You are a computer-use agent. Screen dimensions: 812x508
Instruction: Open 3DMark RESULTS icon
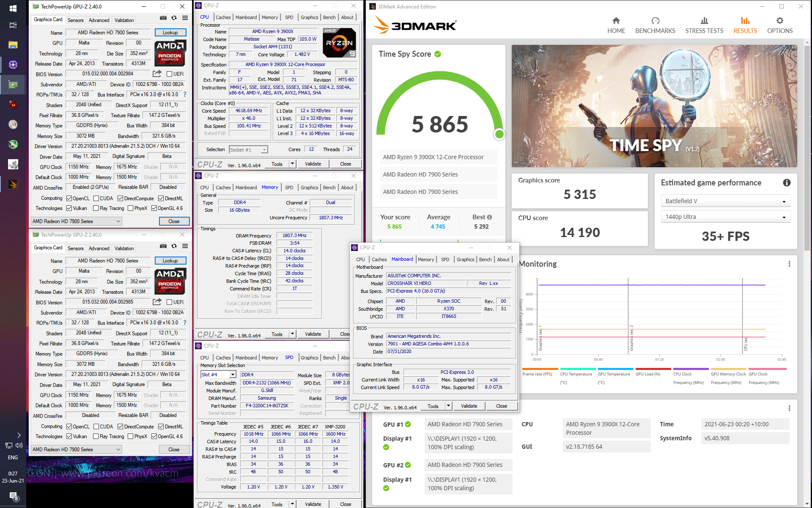745,20
